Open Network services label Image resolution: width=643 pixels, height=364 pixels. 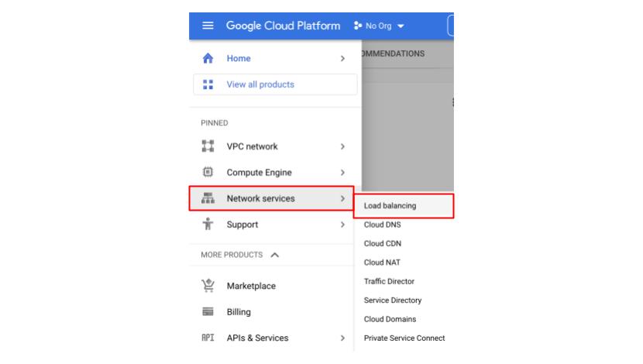[x=260, y=198]
